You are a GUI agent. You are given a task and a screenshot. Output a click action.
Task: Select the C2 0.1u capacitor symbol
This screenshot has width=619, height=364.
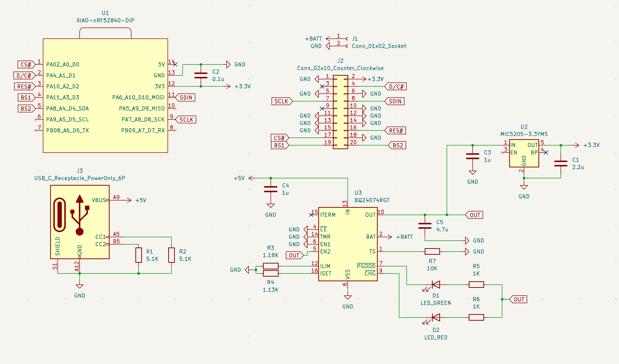201,76
